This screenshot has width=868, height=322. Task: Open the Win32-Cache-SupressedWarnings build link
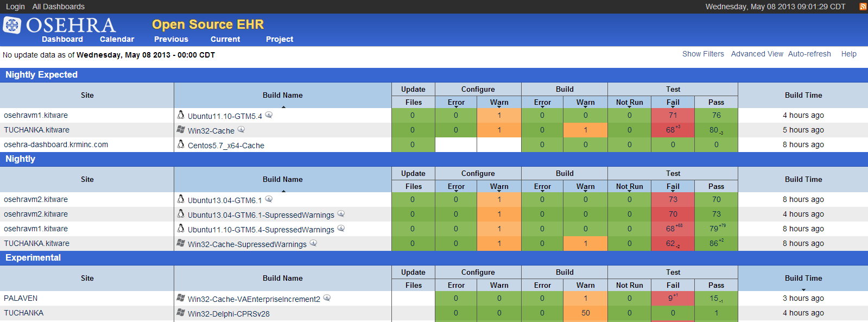coord(247,244)
